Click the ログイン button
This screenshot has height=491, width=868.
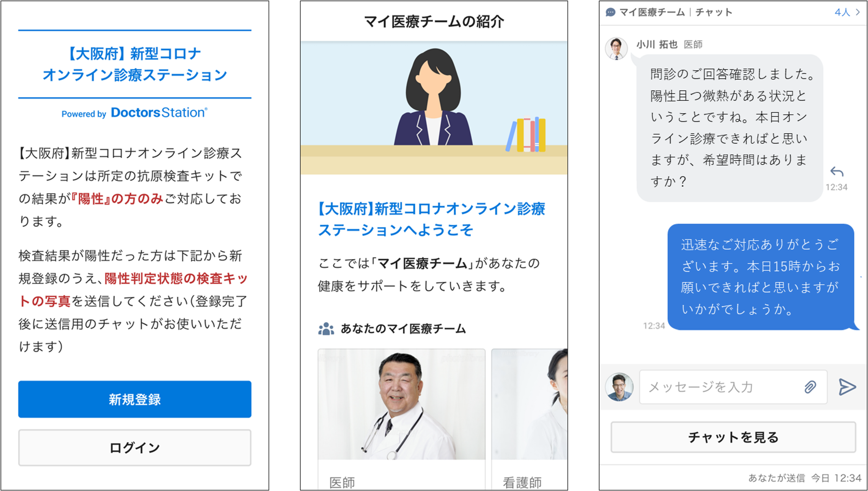135,447
